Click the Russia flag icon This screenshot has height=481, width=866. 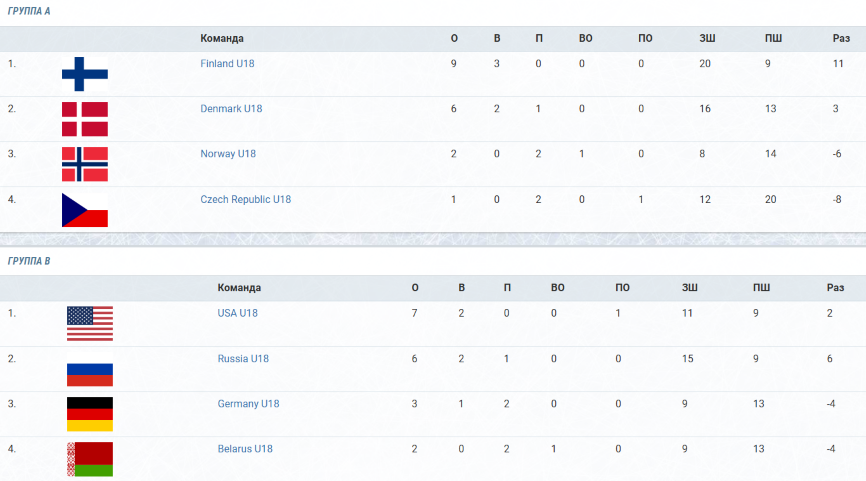pyautogui.click(x=90, y=369)
